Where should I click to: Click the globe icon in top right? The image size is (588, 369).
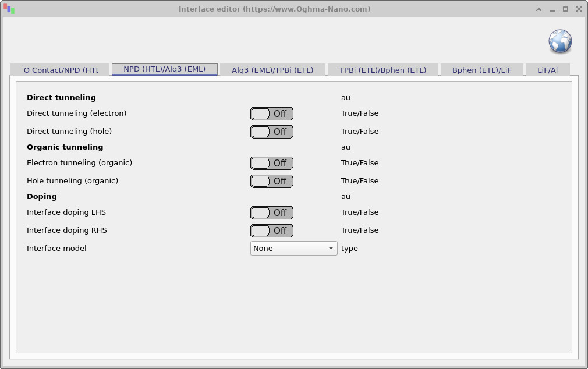(559, 41)
